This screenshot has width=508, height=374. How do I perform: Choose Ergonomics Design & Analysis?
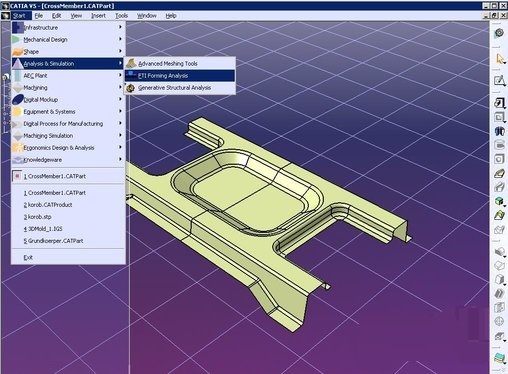tap(68, 147)
